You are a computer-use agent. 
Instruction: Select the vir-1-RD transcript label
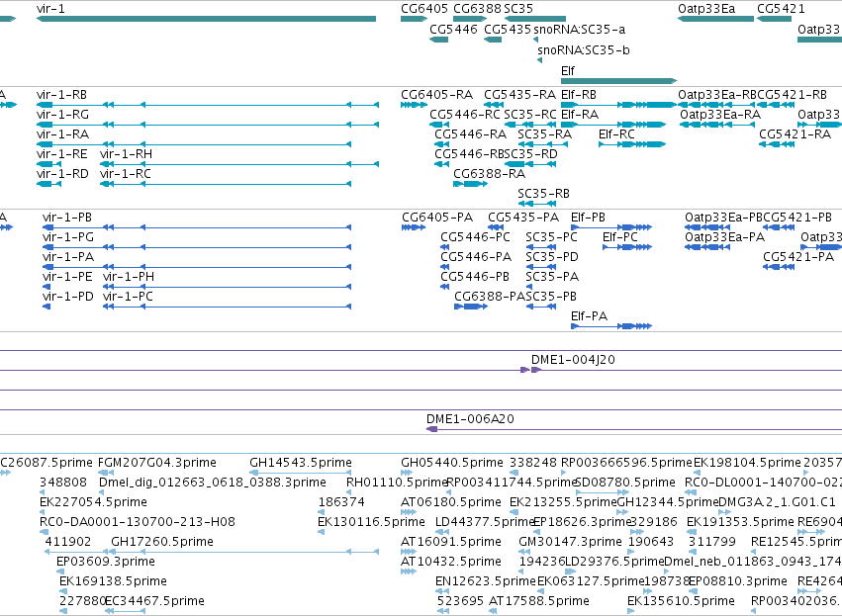point(62,174)
